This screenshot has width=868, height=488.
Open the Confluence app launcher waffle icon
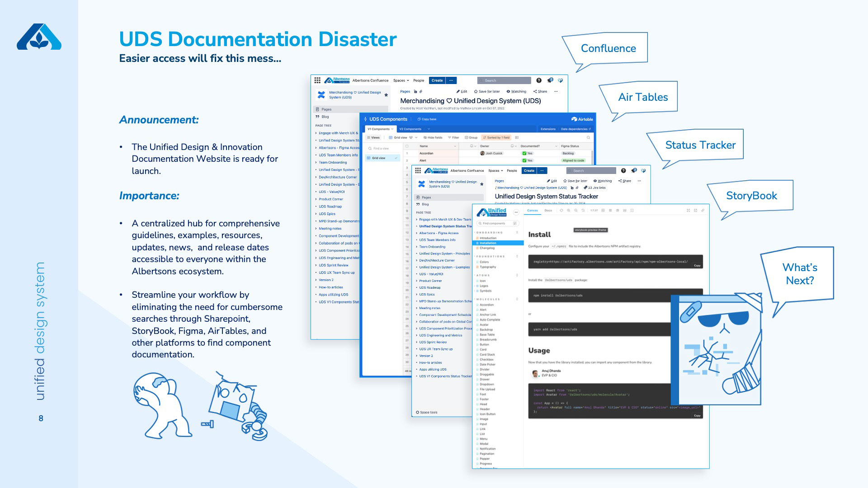click(x=317, y=80)
